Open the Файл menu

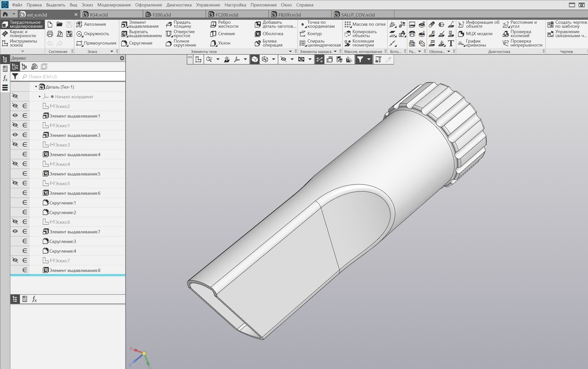coord(17,5)
